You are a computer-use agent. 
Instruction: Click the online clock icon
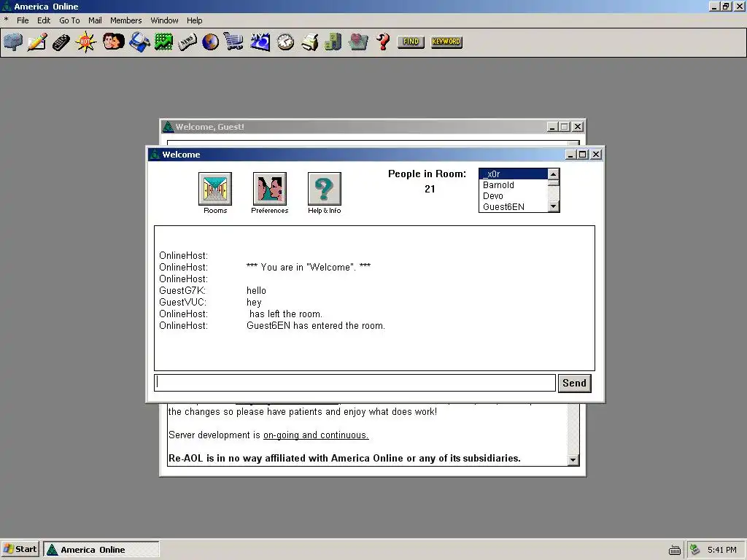click(285, 42)
